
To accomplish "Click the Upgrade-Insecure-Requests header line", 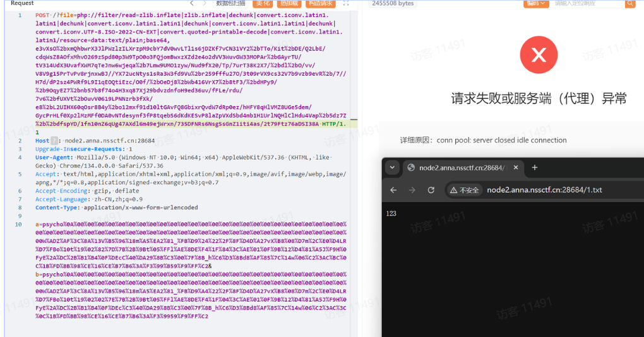I will click(x=84, y=149).
